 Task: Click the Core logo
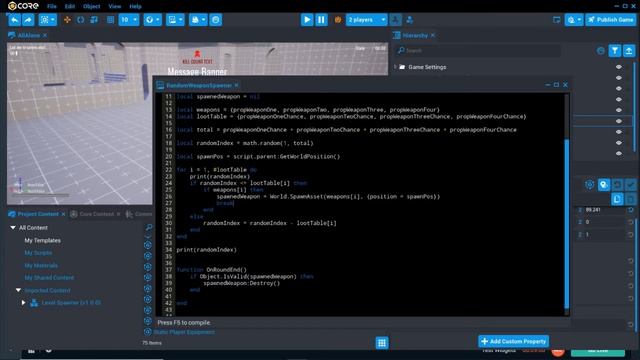(23, 6)
